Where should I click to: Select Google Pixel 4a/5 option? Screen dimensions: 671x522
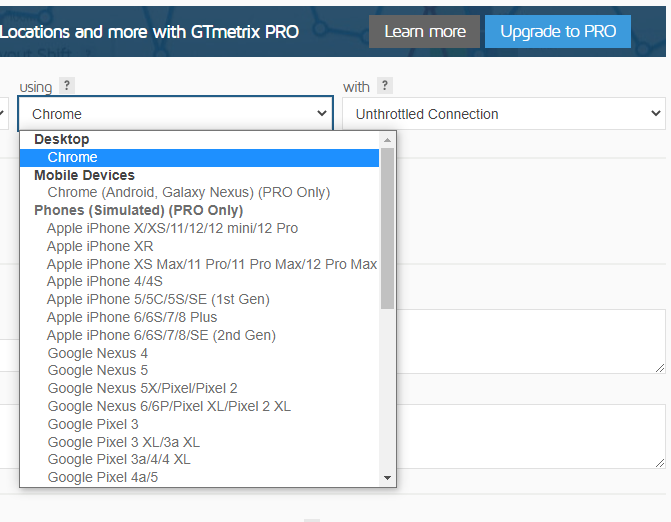pyautogui.click(x=199, y=478)
